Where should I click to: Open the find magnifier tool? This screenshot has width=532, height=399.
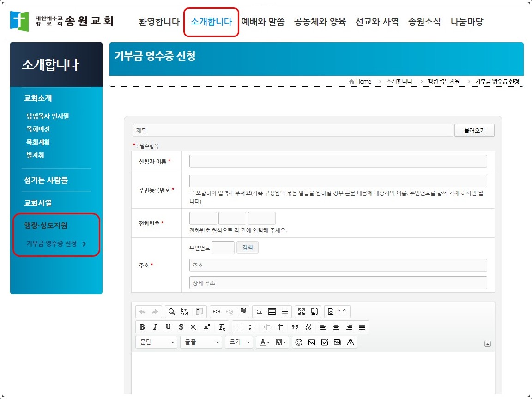[x=172, y=311]
